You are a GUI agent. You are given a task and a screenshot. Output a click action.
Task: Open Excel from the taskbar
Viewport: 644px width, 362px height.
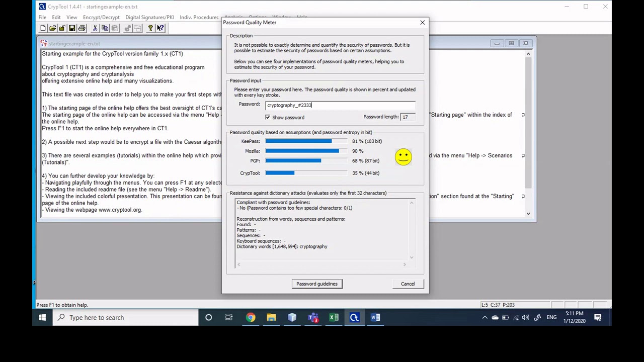point(334,317)
